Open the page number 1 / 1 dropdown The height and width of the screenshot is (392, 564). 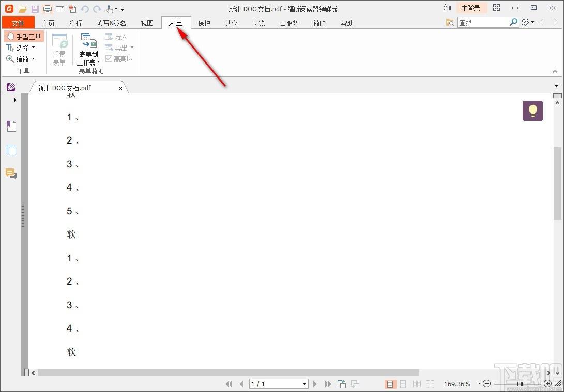(304, 384)
